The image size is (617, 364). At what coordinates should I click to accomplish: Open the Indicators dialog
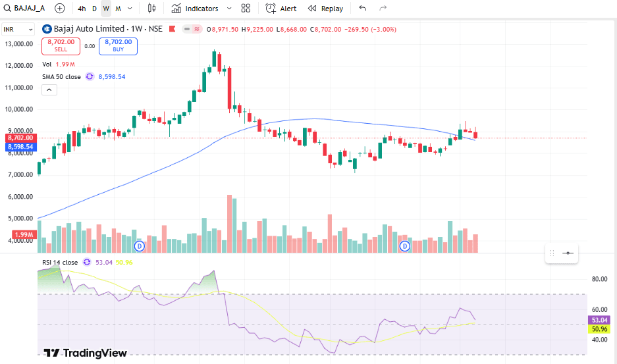click(195, 9)
